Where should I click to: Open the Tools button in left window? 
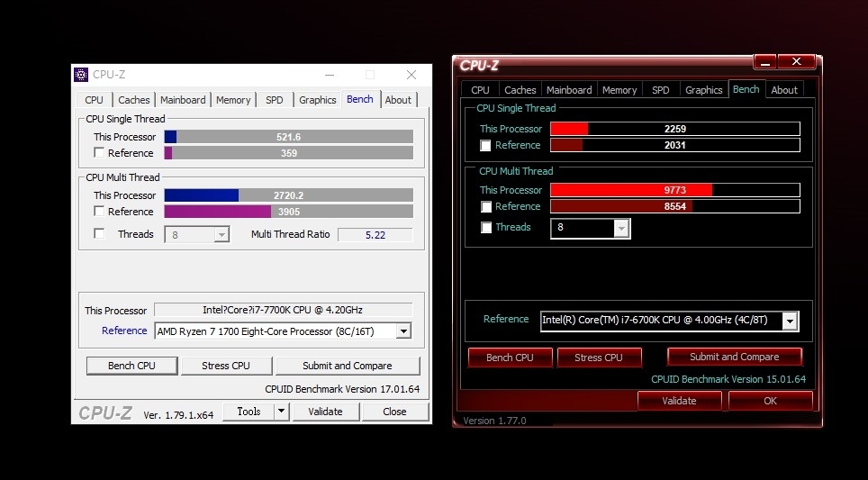tap(249, 412)
